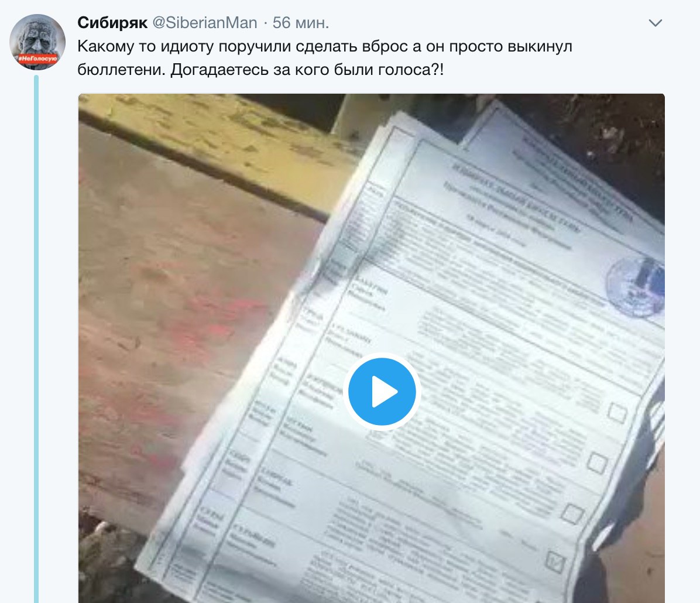Click the third empty ballot checkbox
This screenshot has width=700, height=603.
[573, 513]
